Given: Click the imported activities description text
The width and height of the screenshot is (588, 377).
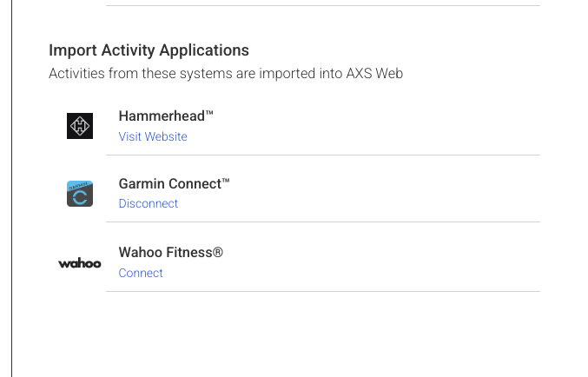Looking at the screenshot, I should [x=226, y=74].
